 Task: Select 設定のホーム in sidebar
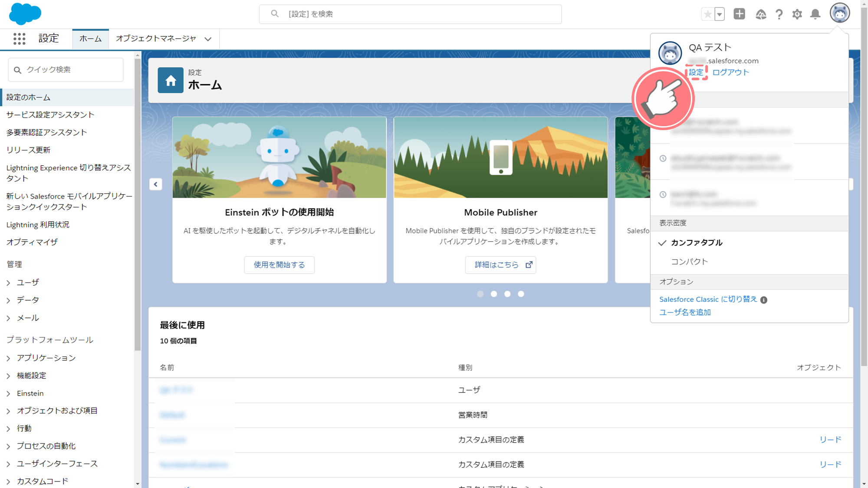pyautogui.click(x=67, y=97)
